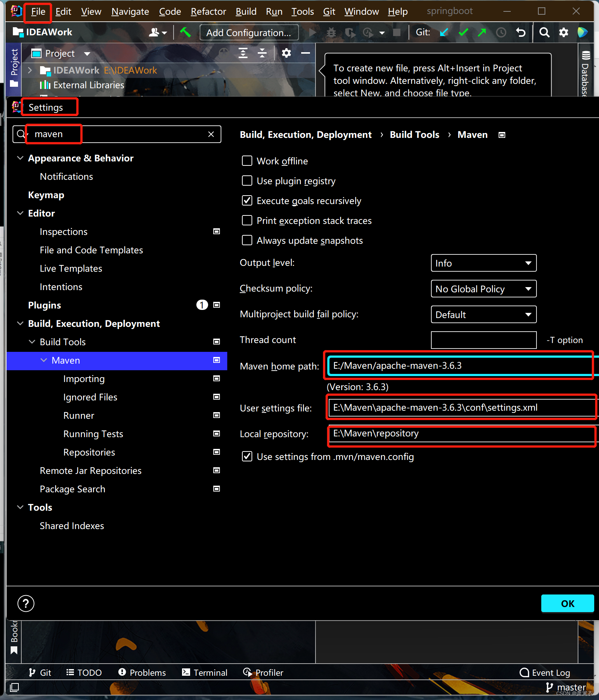Select Importing under Maven settings
Screen dimensions: 599x700
[x=84, y=379]
